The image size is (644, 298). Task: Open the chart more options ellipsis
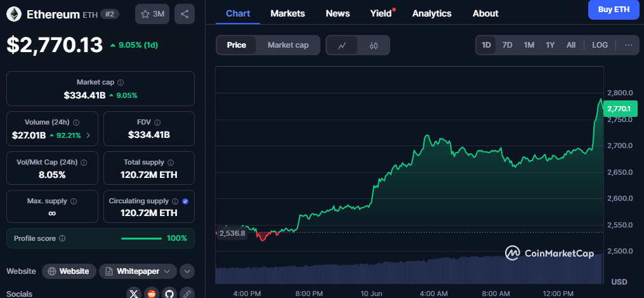(x=628, y=45)
